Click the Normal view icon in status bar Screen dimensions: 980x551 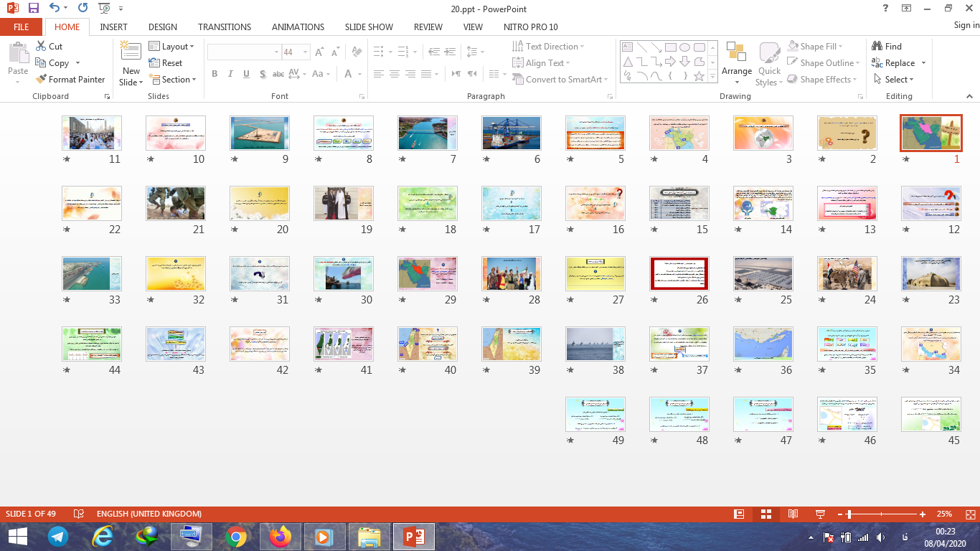(x=739, y=514)
